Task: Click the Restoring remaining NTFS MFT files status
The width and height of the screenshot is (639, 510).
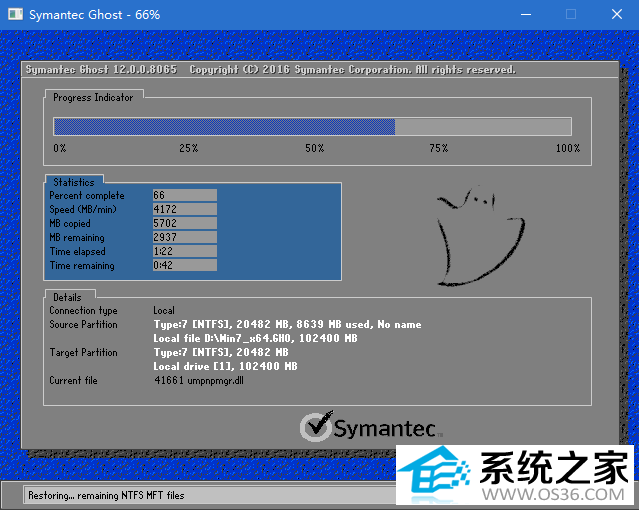Action: pyautogui.click(x=106, y=496)
